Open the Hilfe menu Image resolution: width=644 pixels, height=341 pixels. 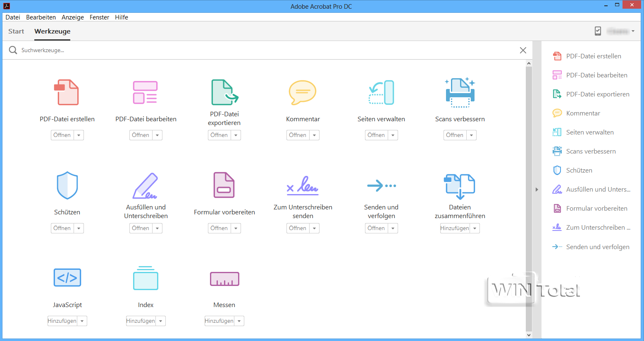pos(122,17)
